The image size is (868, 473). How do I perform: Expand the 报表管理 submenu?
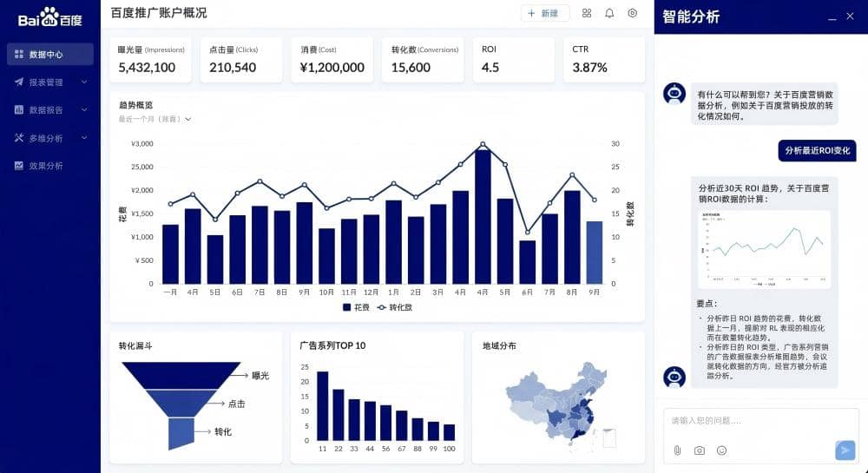tap(84, 82)
